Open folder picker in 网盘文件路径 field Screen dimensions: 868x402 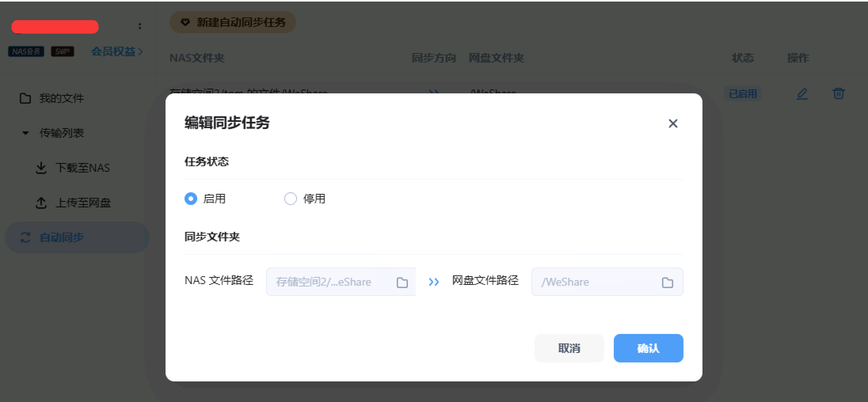668,283
